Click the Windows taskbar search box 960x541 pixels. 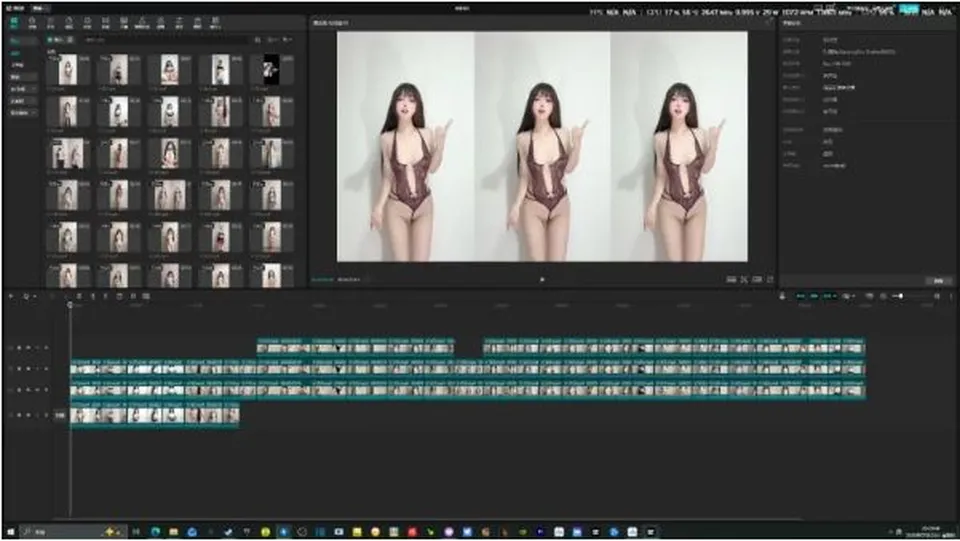point(72,532)
